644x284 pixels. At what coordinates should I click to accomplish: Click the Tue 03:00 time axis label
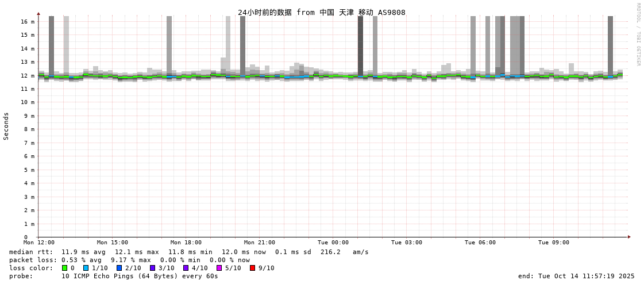point(407,243)
